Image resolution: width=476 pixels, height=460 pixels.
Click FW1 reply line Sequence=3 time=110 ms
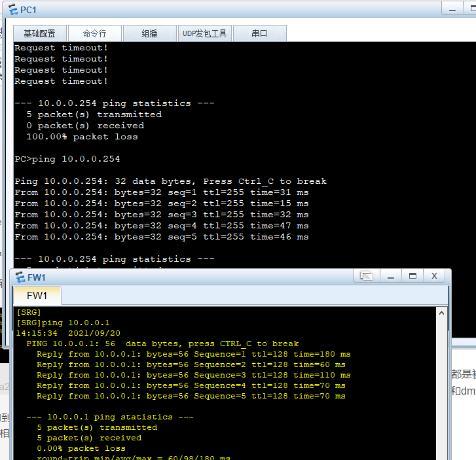pyautogui.click(x=194, y=376)
